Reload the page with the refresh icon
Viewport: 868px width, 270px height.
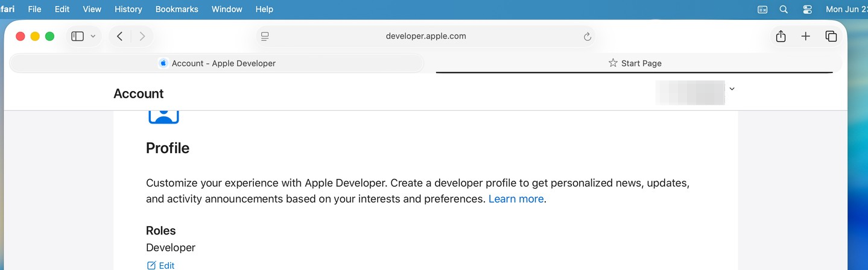click(x=587, y=36)
